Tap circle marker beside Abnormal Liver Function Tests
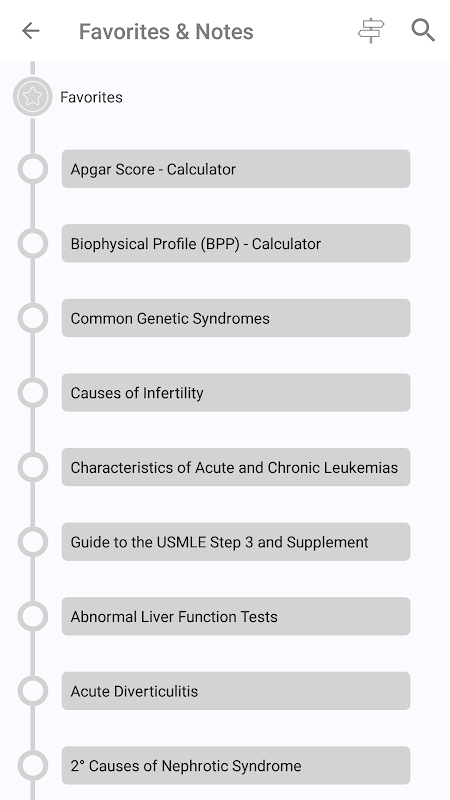This screenshot has width=450, height=800. click(x=33, y=616)
